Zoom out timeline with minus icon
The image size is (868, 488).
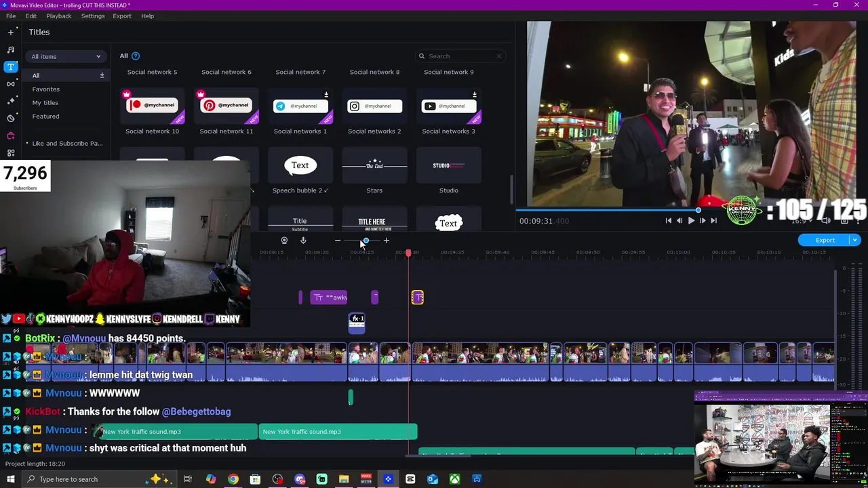(337, 241)
